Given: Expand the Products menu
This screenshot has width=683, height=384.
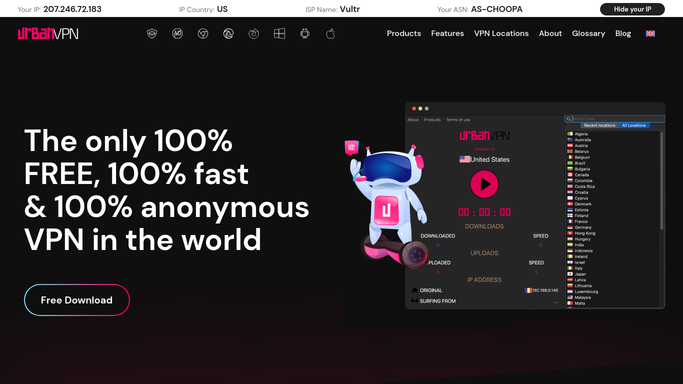Looking at the screenshot, I should [x=404, y=34].
